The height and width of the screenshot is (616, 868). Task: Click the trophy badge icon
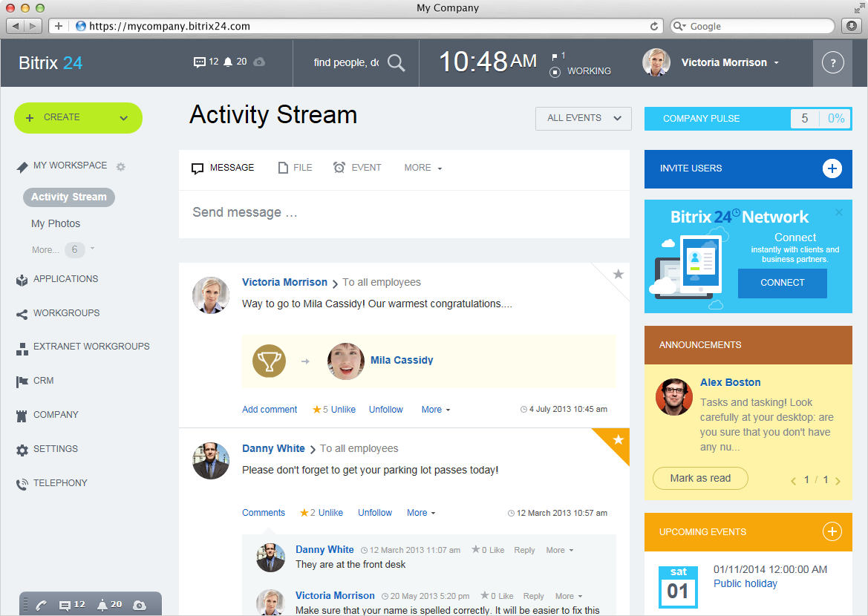coord(269,361)
